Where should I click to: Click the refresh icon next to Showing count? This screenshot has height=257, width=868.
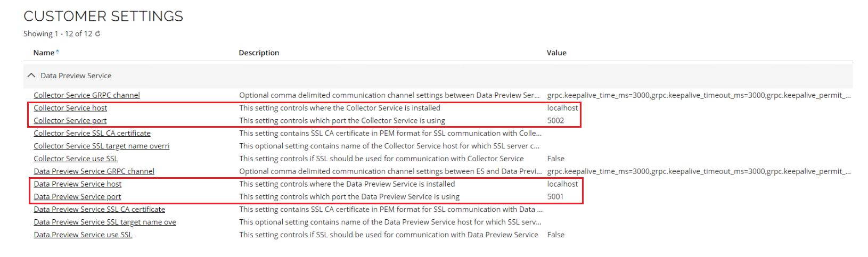pyautogui.click(x=98, y=34)
